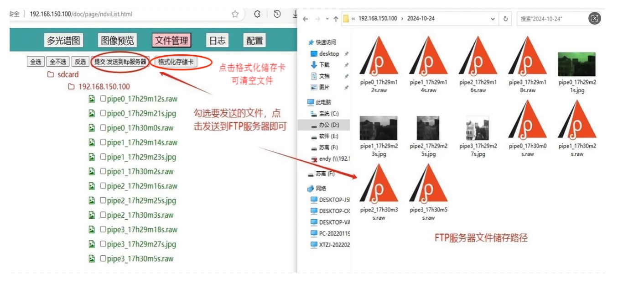Open pipe0_17h29m12s.raw file icon in Explorer
Screen dimensions: 644x295
tap(379, 56)
